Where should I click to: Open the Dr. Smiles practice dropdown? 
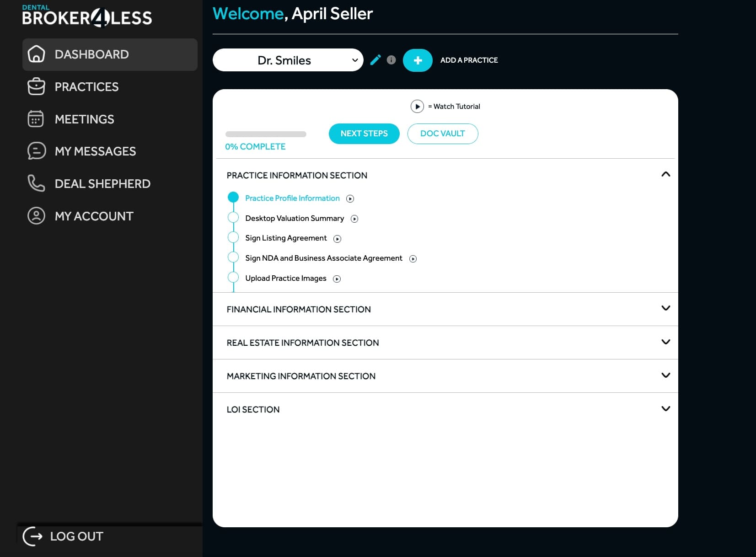[x=288, y=60]
